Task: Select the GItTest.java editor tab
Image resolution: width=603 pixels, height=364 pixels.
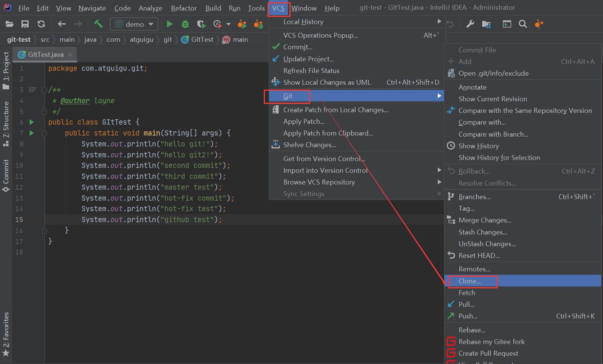Action: coord(45,55)
